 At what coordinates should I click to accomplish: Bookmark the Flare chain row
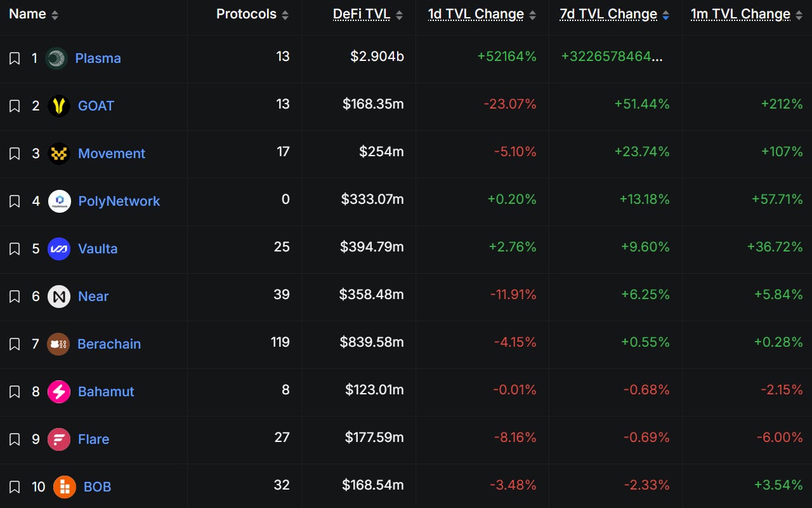coord(15,439)
